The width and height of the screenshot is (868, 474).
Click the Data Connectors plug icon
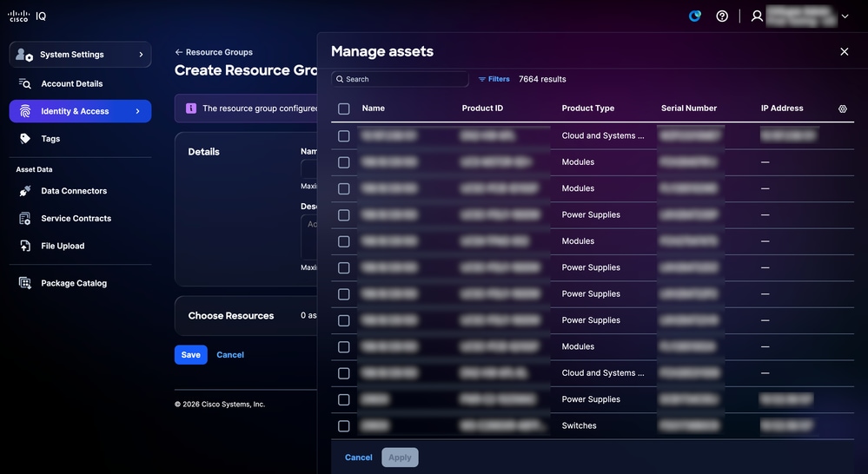coord(25,191)
